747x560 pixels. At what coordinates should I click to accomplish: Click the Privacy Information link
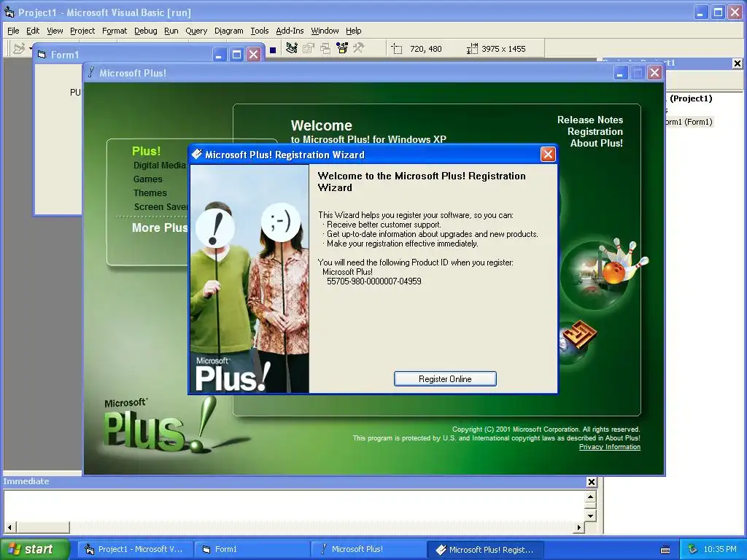(609, 447)
